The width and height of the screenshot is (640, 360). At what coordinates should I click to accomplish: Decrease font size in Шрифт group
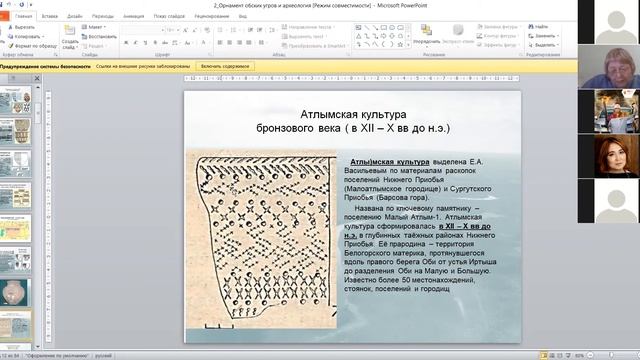point(195,30)
